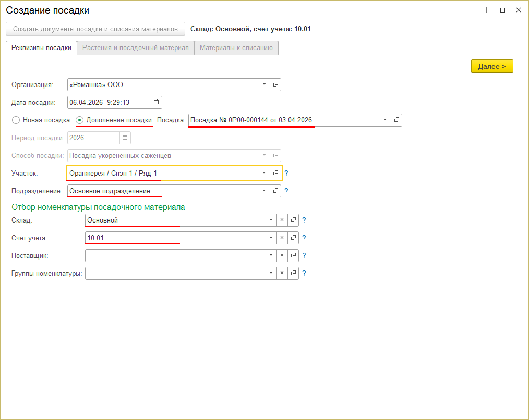Click open icon beside Участок field
This screenshot has width=529, height=420.
click(x=275, y=173)
